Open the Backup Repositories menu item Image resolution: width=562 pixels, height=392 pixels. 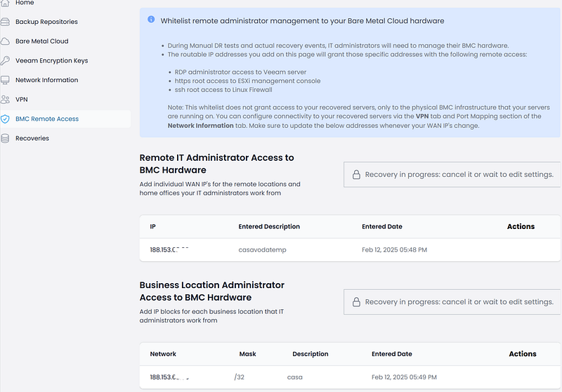click(x=46, y=22)
